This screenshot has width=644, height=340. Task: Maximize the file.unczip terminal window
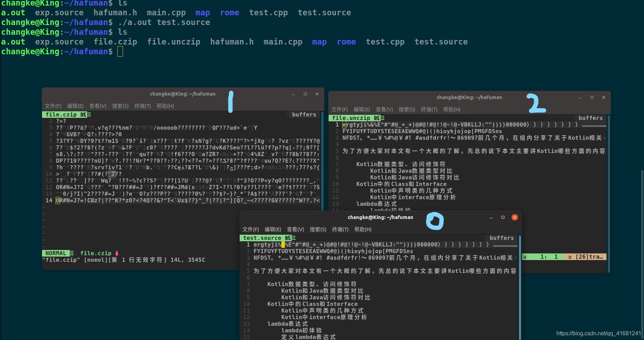point(592,97)
